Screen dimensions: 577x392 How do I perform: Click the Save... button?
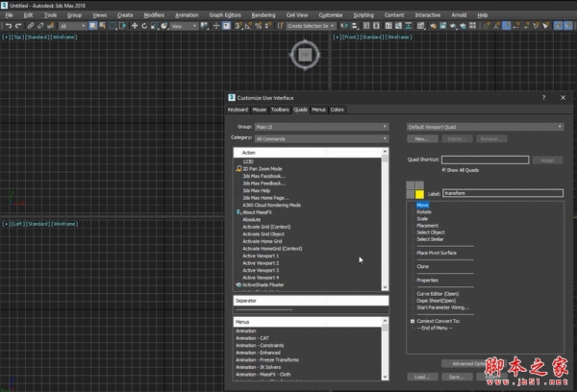tap(457, 377)
